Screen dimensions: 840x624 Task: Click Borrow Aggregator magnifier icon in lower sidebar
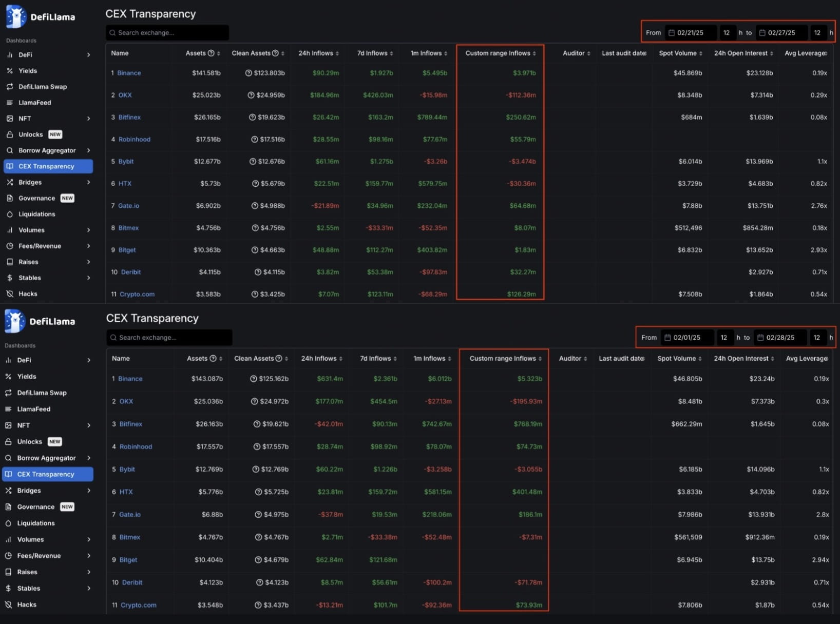click(8, 458)
